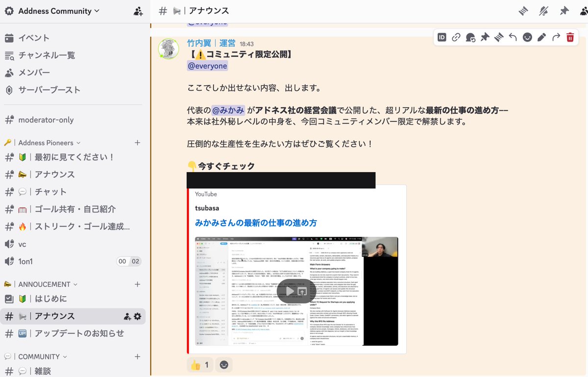The width and height of the screenshot is (588, 377).
Task: Create a channel in ANNOUCEMENT with the plus
Action: tap(137, 284)
